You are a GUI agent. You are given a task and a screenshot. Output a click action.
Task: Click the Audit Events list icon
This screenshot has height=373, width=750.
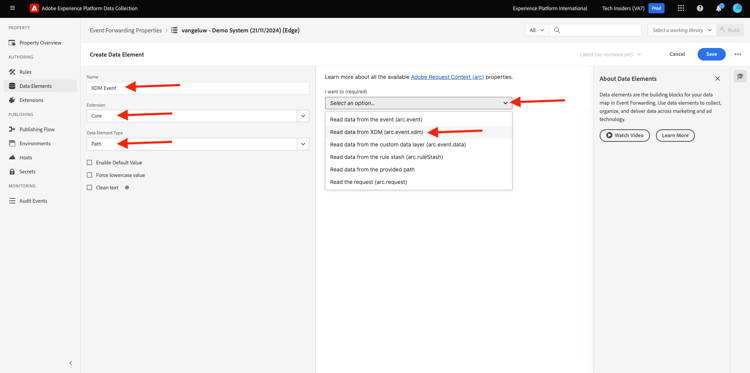(12, 201)
